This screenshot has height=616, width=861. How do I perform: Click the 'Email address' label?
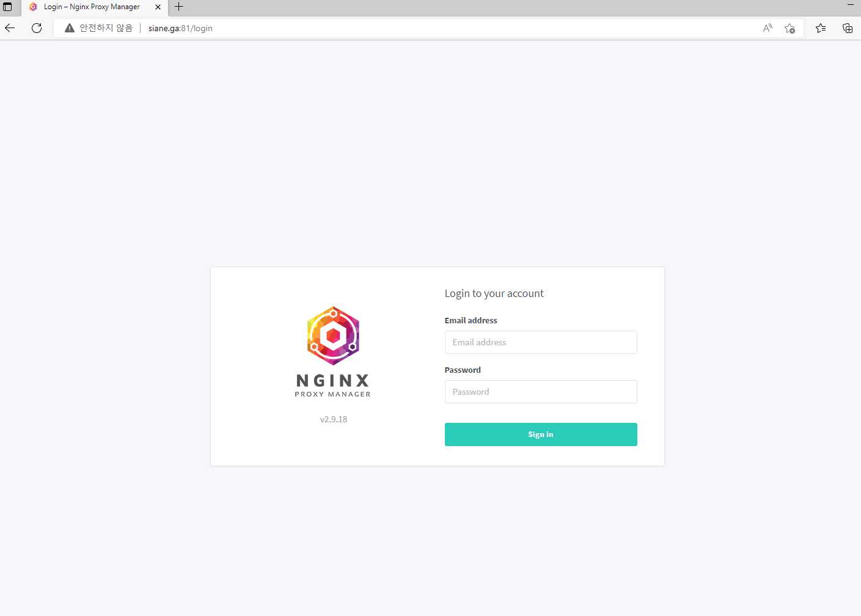click(471, 320)
